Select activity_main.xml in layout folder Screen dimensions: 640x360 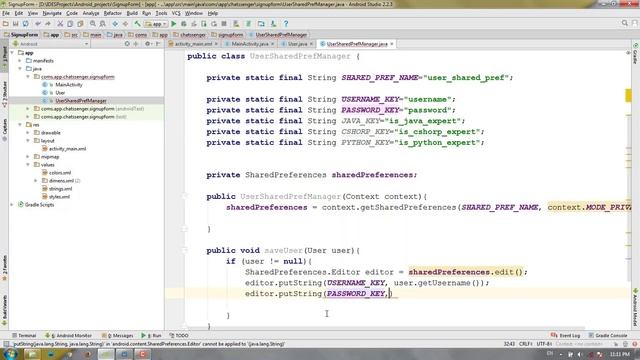pyautogui.click(x=67, y=149)
